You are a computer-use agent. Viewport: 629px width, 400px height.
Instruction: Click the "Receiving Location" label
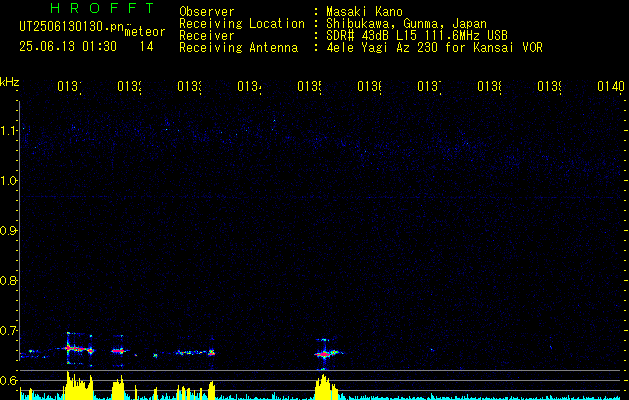tap(242, 24)
